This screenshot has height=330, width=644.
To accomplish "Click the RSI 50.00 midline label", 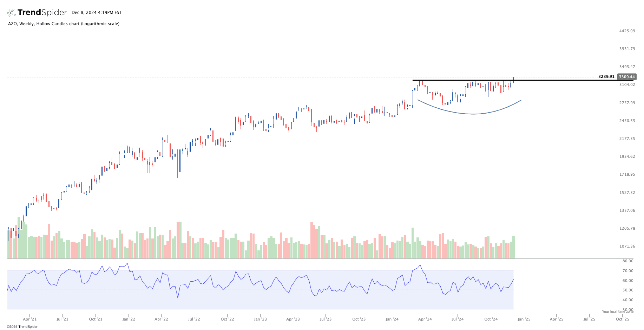I will click(x=627, y=290).
